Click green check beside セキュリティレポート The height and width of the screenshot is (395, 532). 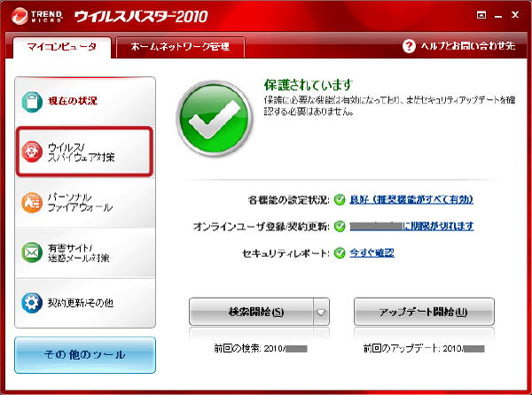click(x=340, y=253)
